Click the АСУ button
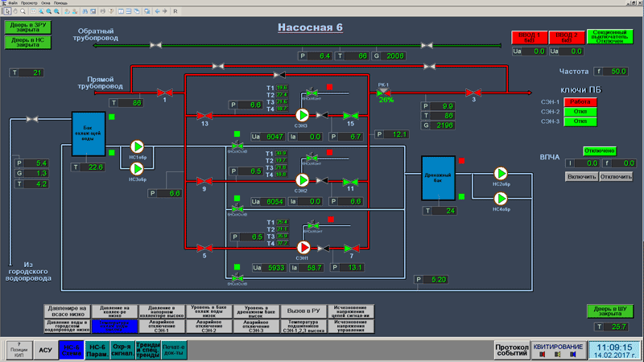 click(45, 350)
